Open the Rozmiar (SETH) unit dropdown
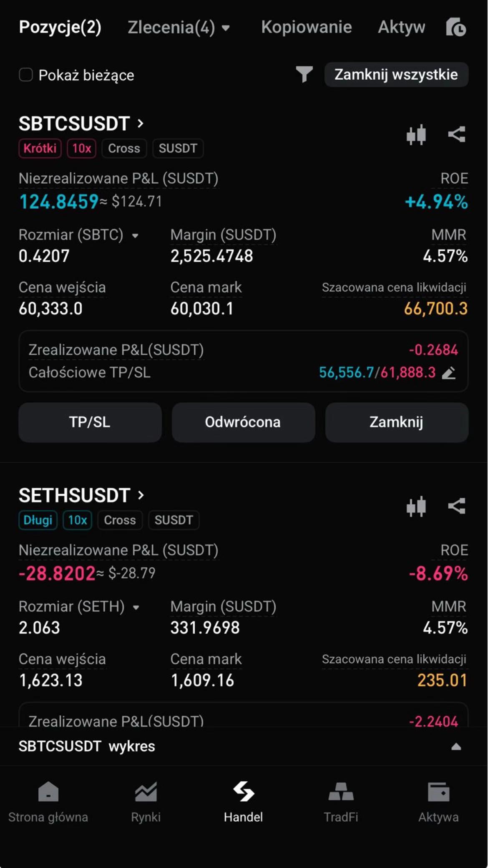The image size is (488, 868). pos(136,608)
